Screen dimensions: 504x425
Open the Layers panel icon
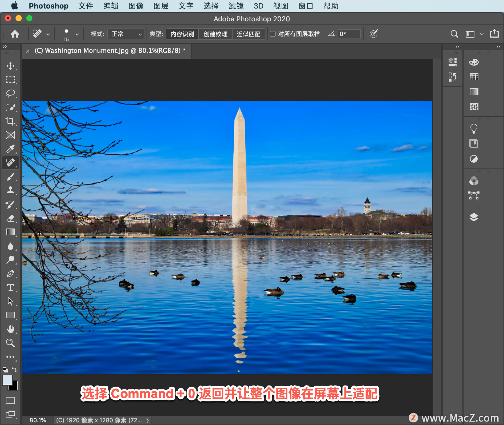click(474, 217)
